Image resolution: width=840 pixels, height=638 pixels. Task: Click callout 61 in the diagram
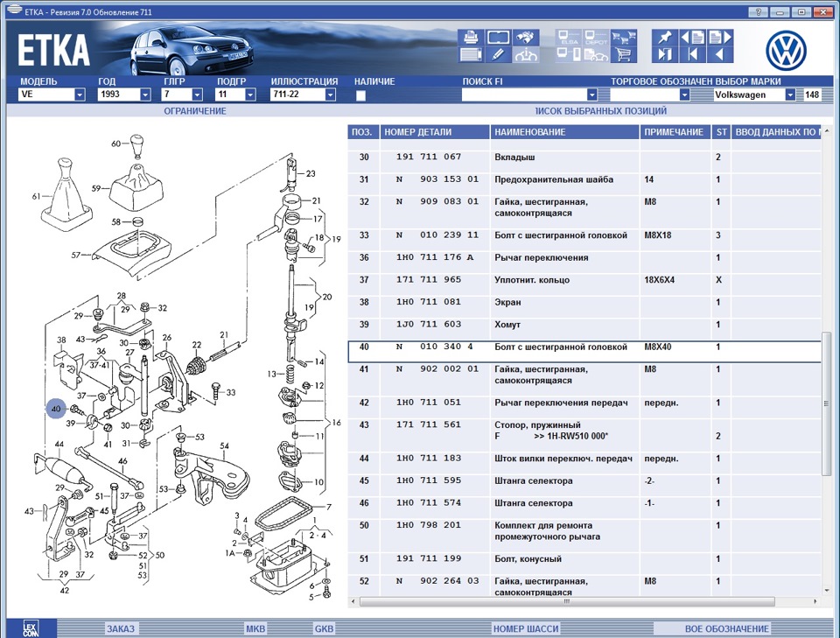36,196
